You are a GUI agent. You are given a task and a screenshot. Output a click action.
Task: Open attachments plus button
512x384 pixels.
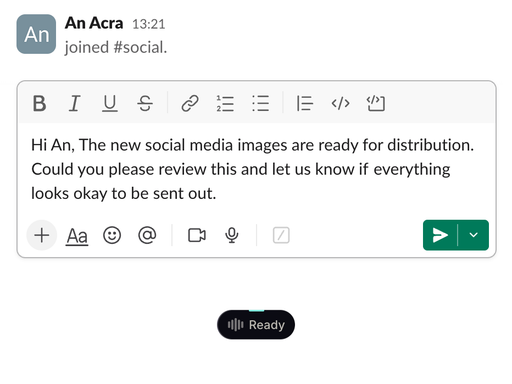tap(42, 235)
